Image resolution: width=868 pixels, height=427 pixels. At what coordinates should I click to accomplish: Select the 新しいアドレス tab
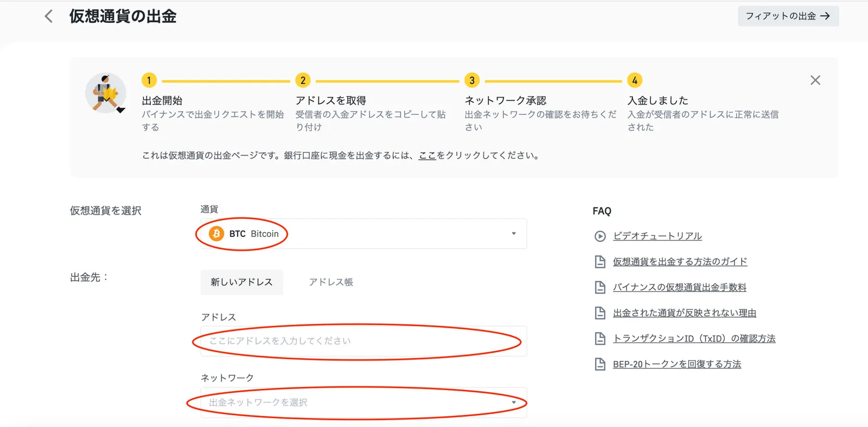coord(241,282)
